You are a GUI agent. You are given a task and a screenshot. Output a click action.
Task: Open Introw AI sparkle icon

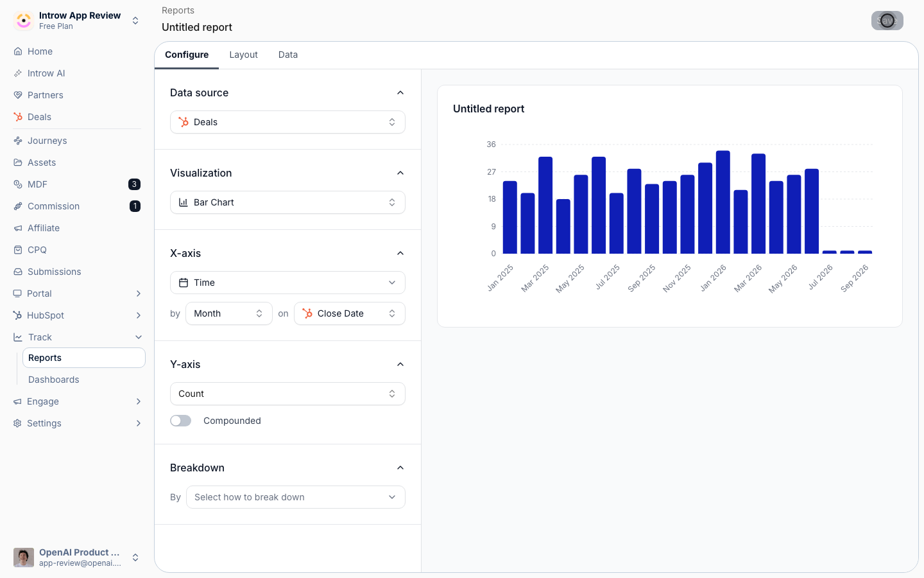pyautogui.click(x=18, y=73)
